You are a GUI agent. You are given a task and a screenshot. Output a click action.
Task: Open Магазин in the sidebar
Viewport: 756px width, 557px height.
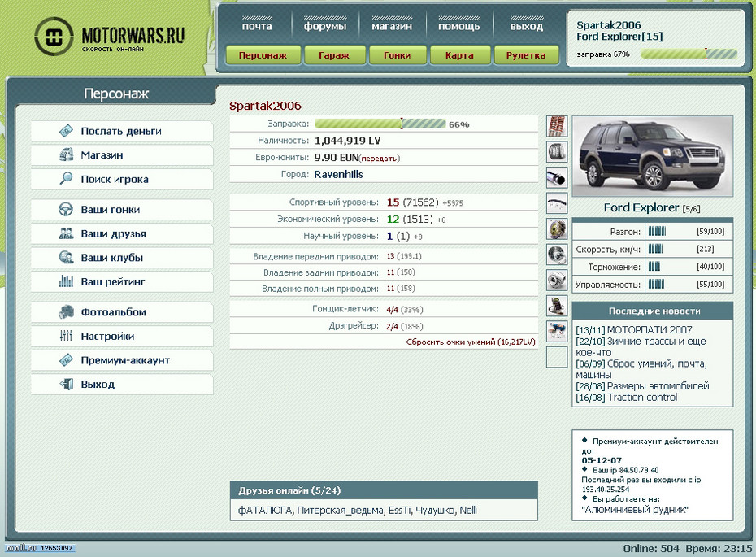tap(122, 155)
